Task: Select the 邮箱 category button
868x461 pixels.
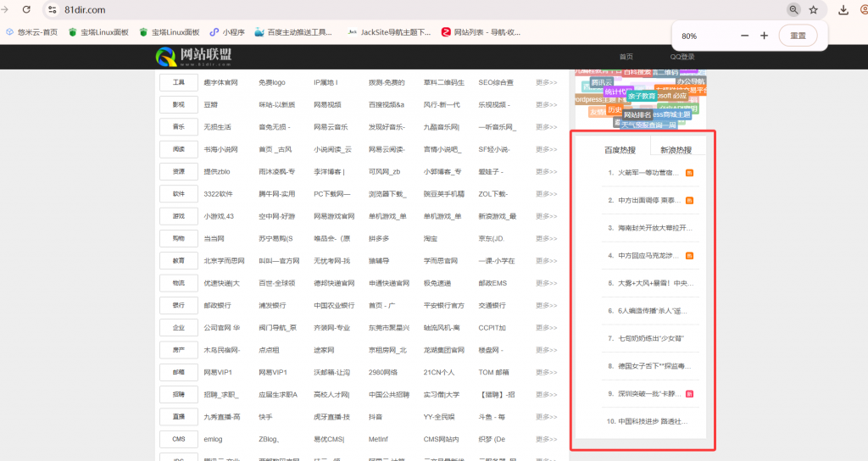Action: tap(178, 373)
